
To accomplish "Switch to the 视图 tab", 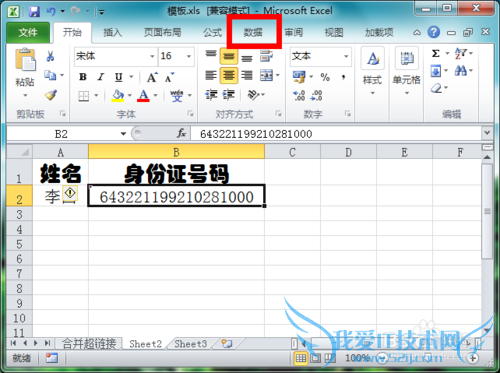I will click(x=334, y=33).
